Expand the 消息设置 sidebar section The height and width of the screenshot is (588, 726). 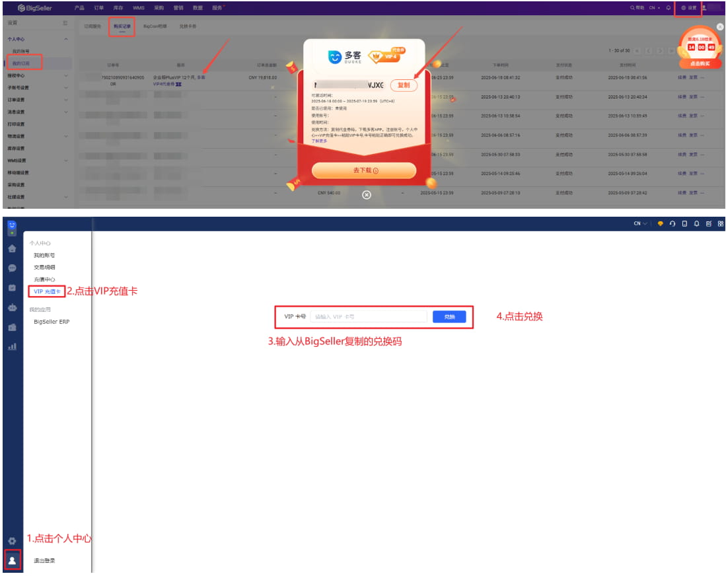(66, 112)
